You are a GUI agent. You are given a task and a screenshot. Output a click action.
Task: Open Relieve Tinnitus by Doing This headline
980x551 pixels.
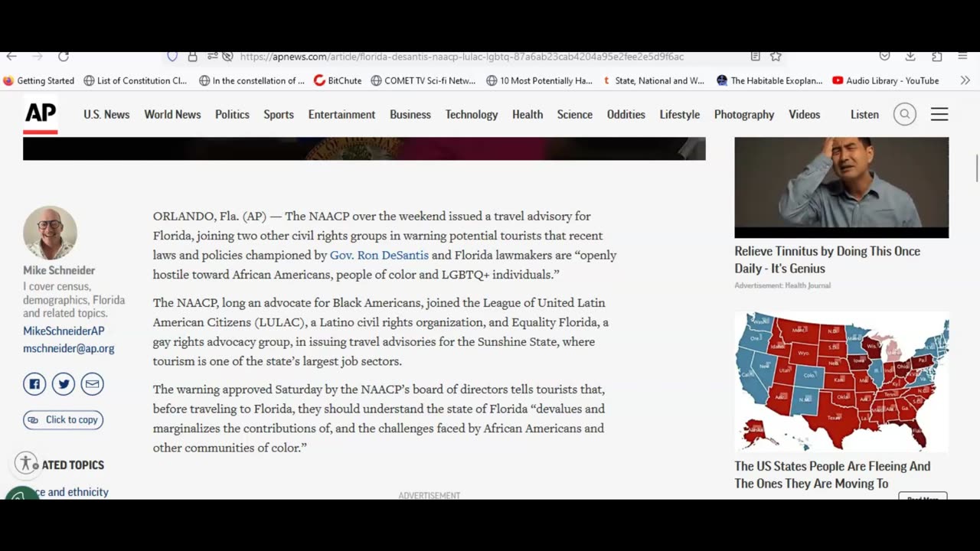(827, 259)
